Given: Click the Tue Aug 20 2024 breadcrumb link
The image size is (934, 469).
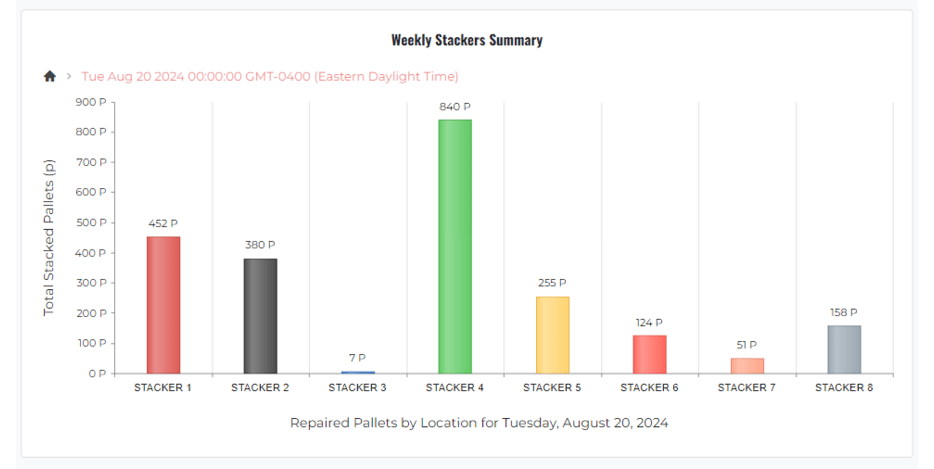Looking at the screenshot, I should (x=270, y=76).
